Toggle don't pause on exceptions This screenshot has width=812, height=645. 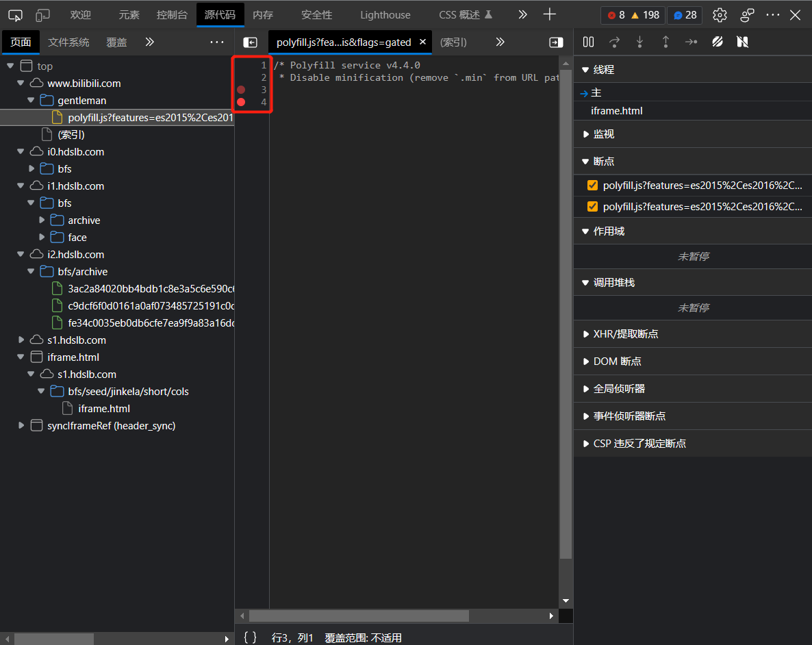coord(743,42)
